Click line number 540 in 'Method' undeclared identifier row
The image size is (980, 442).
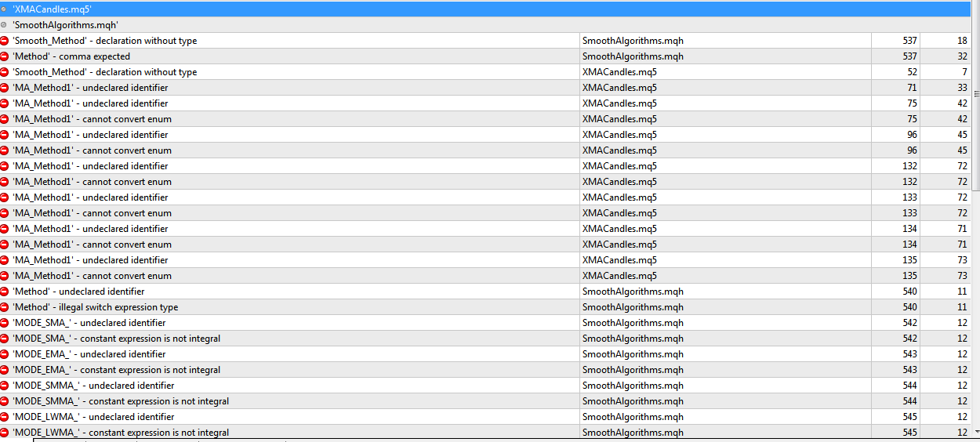[909, 291]
